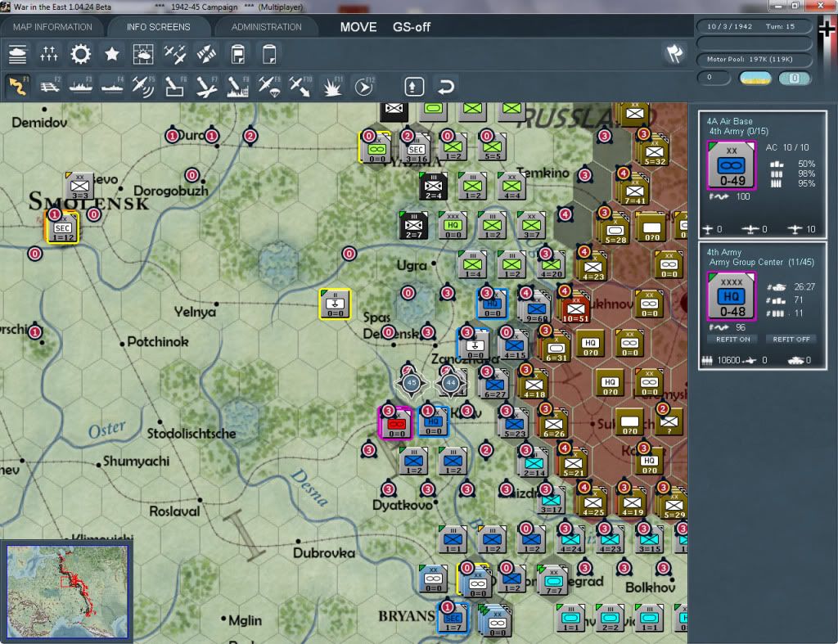Select air transport parachute mode (F9)
Viewport: 838px width, 644px height.
[268, 86]
